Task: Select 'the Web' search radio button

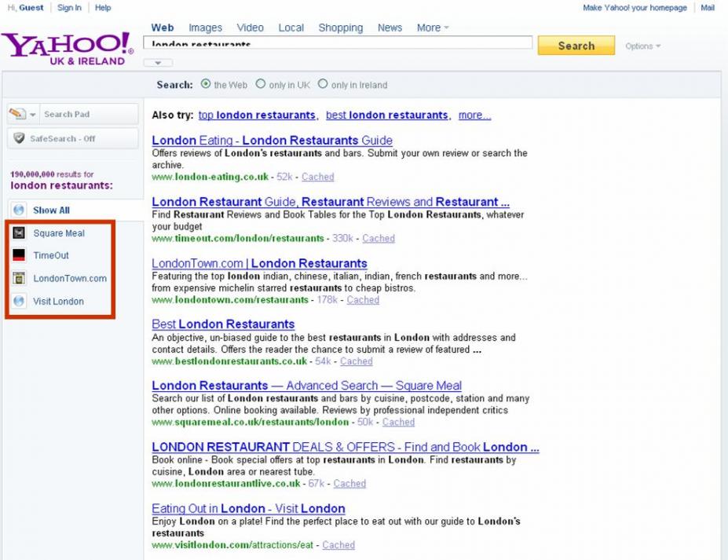Action: click(x=206, y=84)
